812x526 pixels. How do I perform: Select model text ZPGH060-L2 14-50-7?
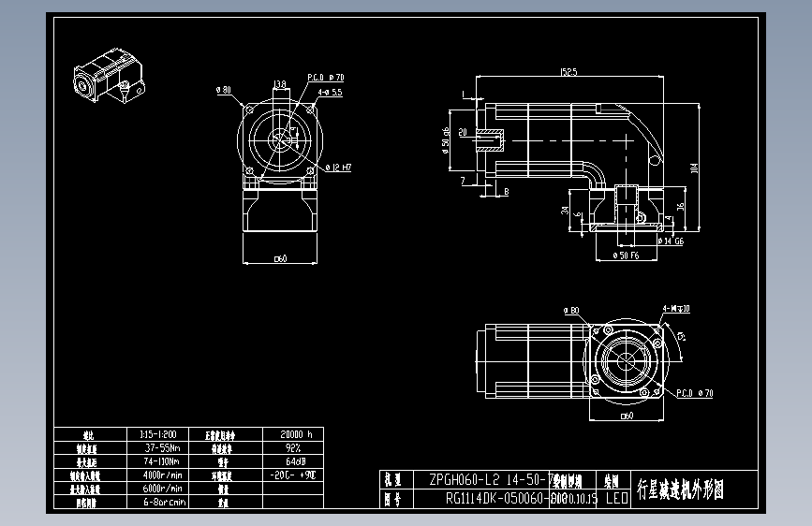tap(491, 479)
